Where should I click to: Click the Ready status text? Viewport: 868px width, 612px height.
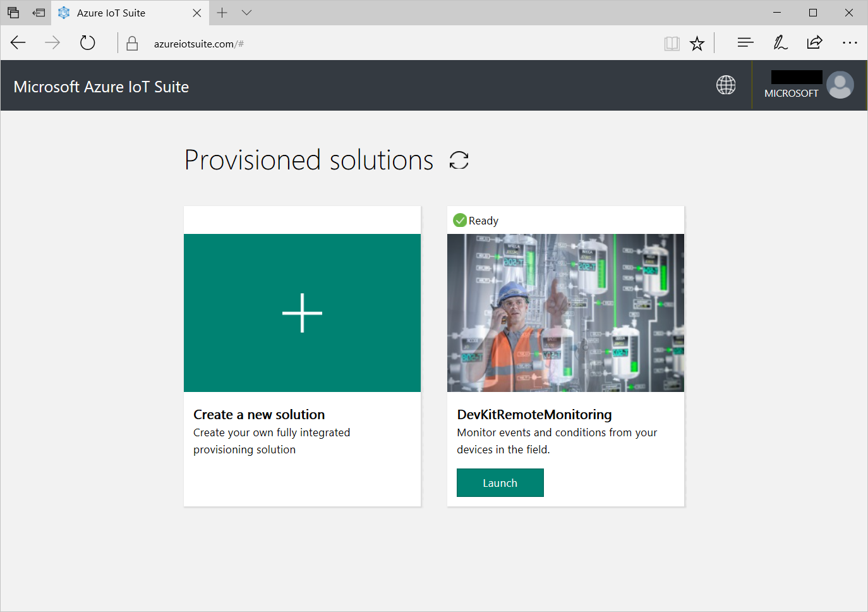[483, 221]
